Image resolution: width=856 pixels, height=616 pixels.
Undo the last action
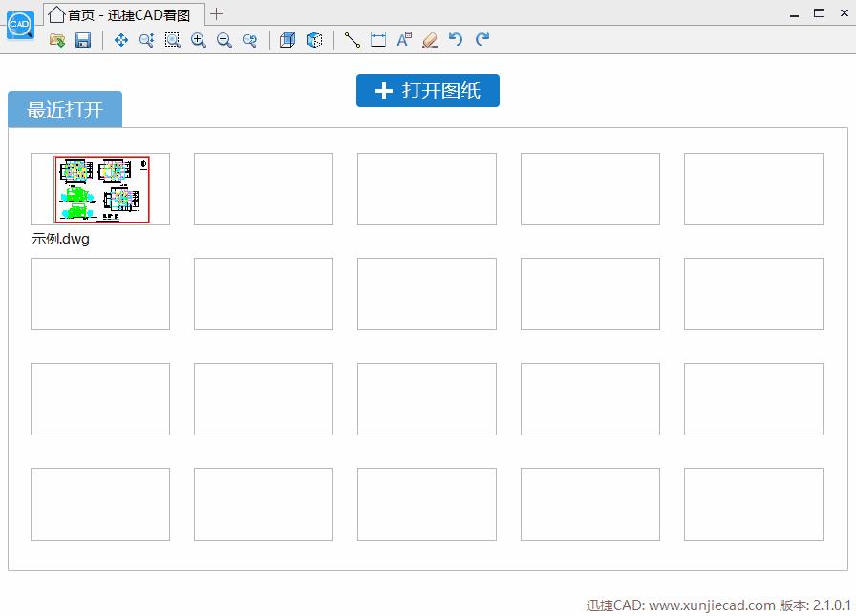455,40
